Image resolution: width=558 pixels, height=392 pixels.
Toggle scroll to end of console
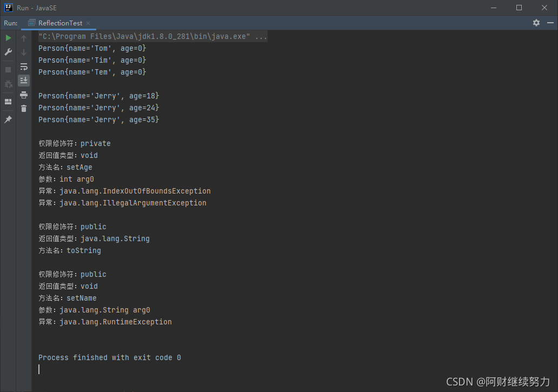[24, 81]
